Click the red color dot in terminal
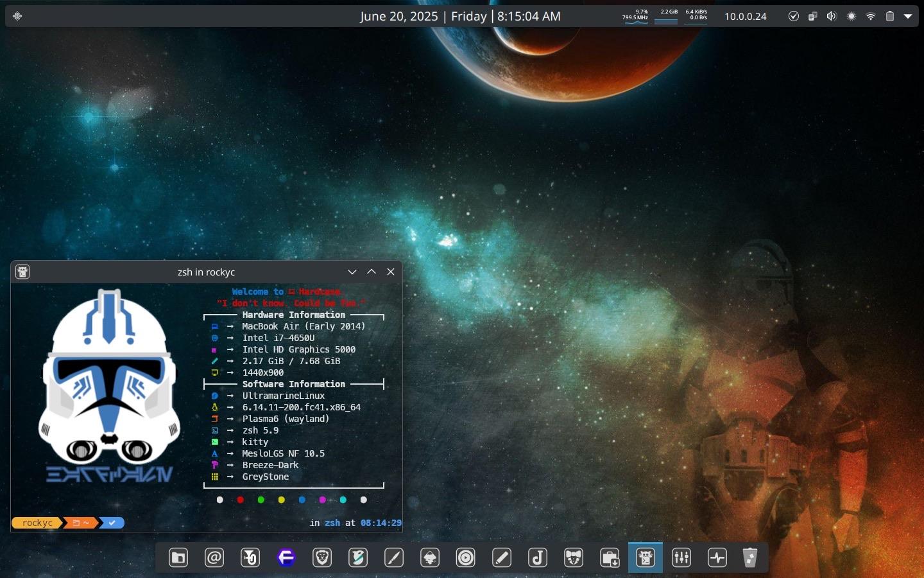This screenshot has height=578, width=924. (241, 500)
